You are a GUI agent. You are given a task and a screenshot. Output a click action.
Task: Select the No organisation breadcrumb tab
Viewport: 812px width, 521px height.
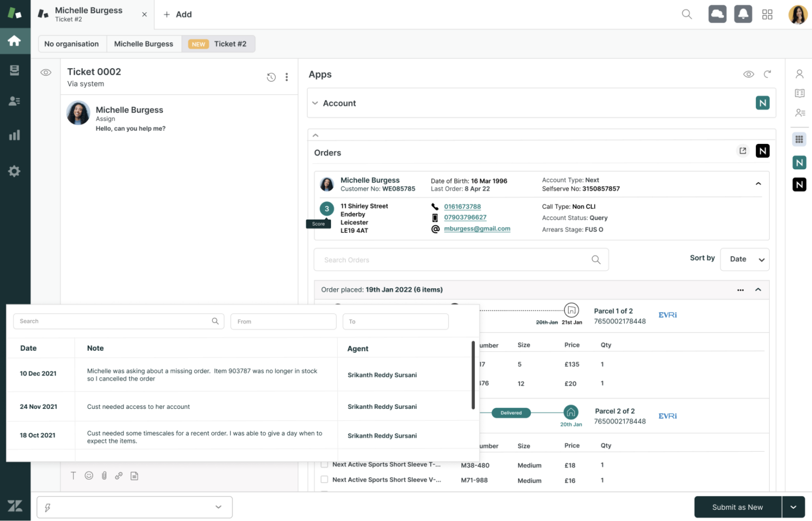tap(71, 44)
